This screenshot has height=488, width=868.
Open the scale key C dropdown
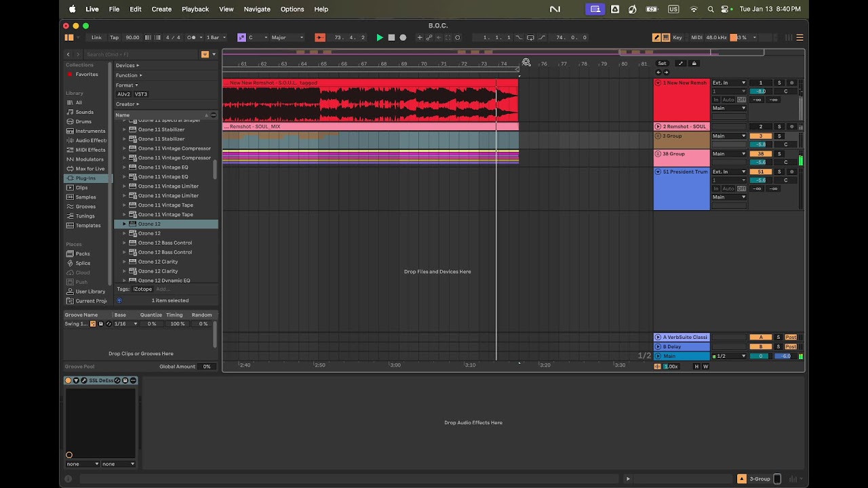point(258,37)
